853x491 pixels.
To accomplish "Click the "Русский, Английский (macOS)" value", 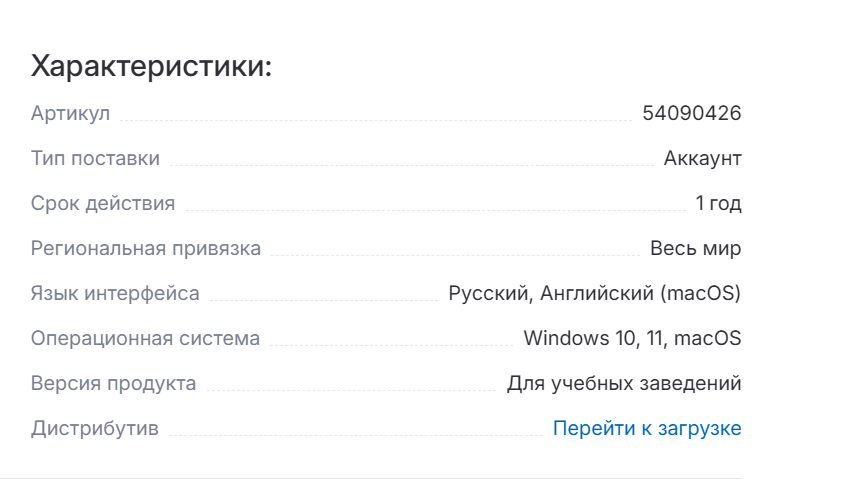I will (594, 294).
